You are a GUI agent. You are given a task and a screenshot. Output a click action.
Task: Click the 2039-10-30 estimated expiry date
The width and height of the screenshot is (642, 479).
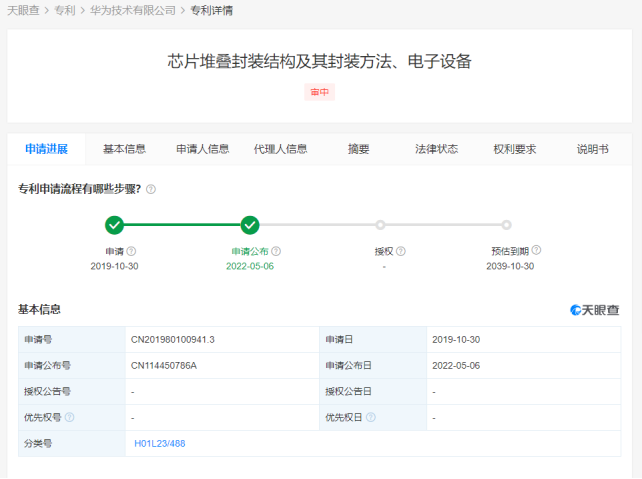pyautogui.click(x=510, y=266)
